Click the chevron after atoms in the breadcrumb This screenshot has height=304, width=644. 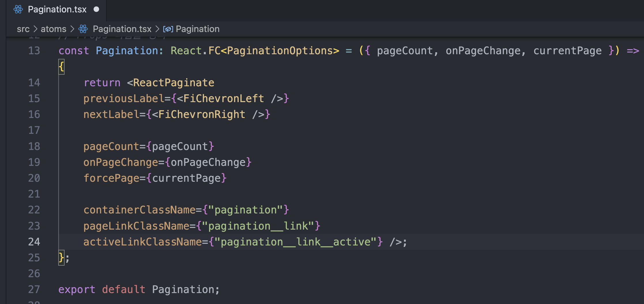click(x=72, y=29)
